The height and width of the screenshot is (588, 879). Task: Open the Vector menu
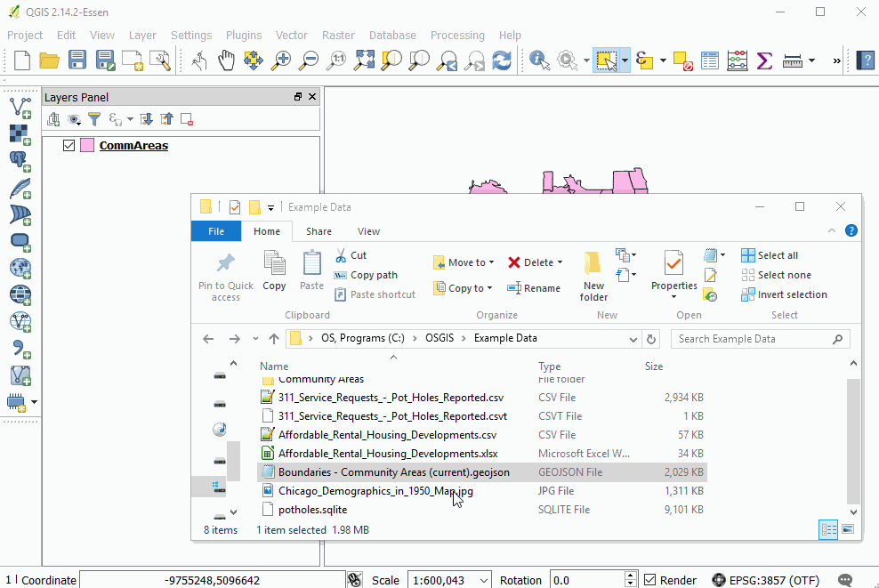[292, 36]
